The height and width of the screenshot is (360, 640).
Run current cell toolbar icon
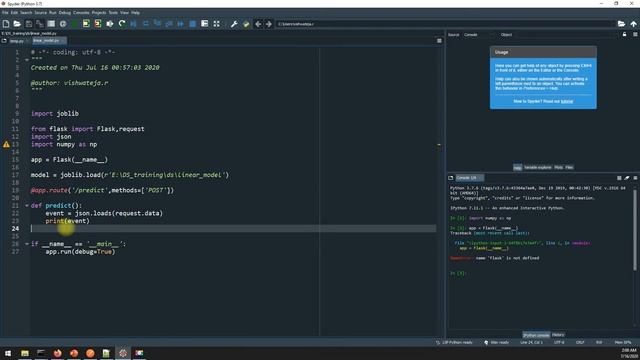coord(86,24)
